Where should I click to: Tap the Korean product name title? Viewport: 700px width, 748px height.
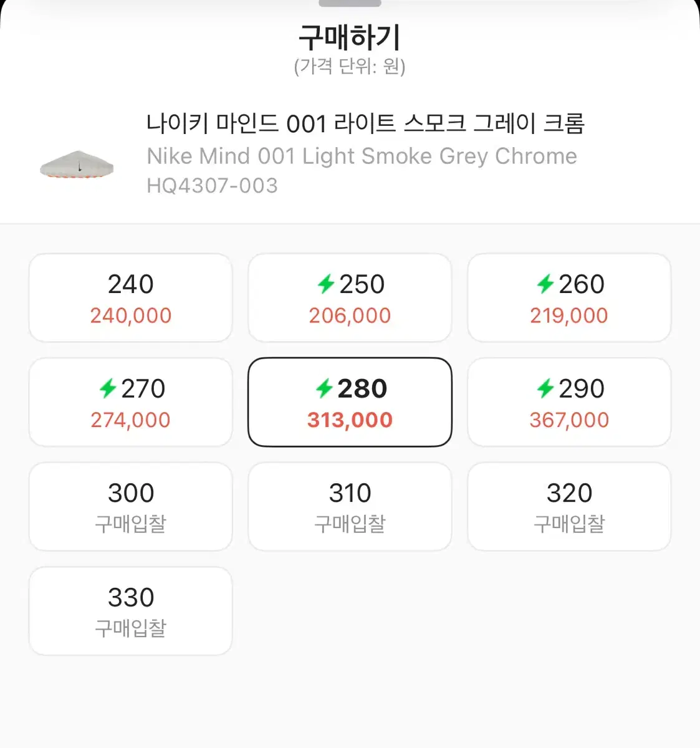[365, 123]
